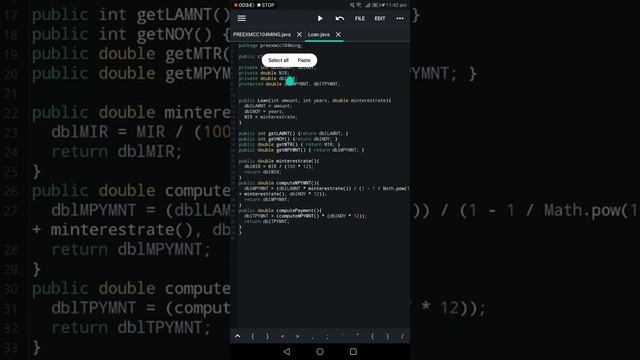Tap the Android home circle button
The height and width of the screenshot is (360, 640).
click(x=320, y=351)
